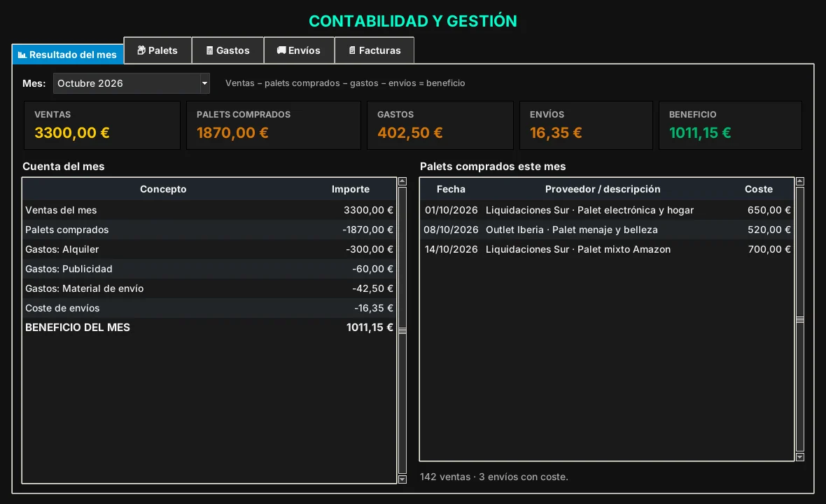This screenshot has width=826, height=504.
Task: Click up arrow of Cuenta del mes scrollbar
Action: pos(402,182)
